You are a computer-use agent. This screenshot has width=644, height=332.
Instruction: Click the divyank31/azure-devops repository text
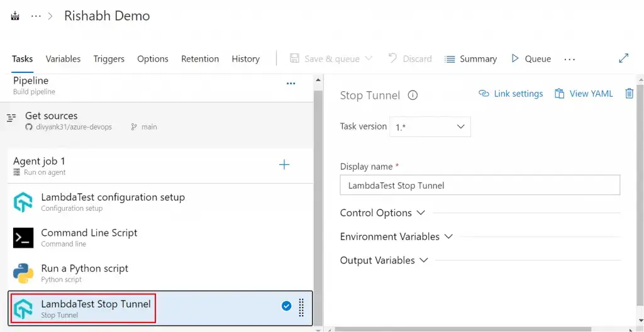74,127
